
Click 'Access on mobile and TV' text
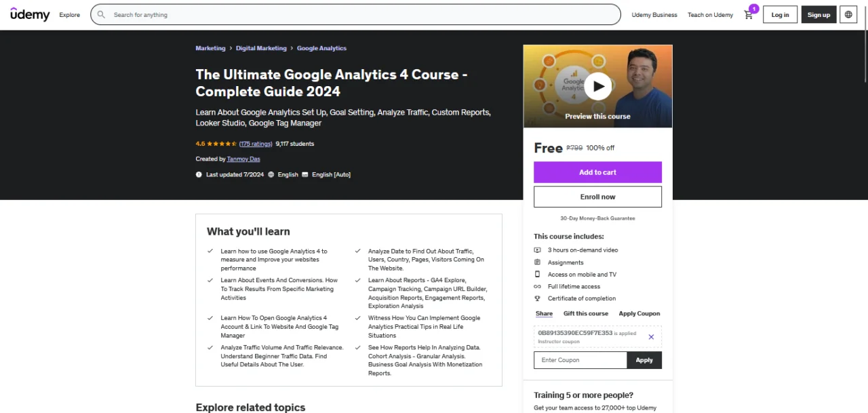click(582, 275)
